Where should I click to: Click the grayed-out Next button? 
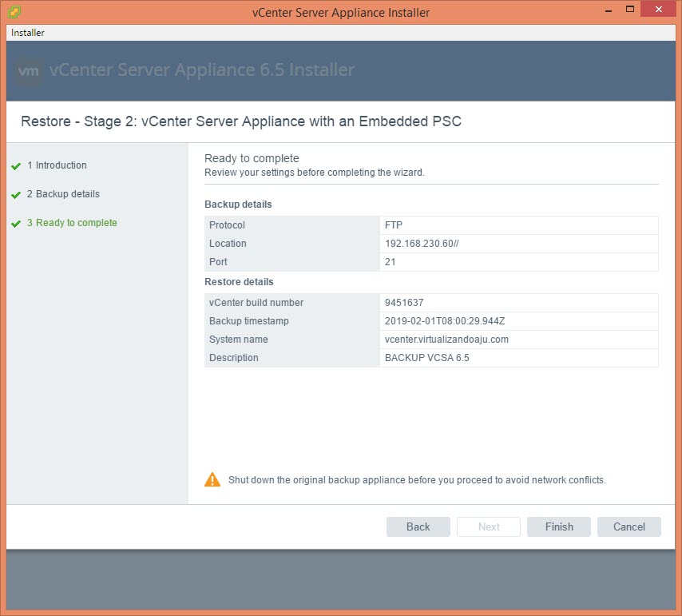tap(489, 527)
